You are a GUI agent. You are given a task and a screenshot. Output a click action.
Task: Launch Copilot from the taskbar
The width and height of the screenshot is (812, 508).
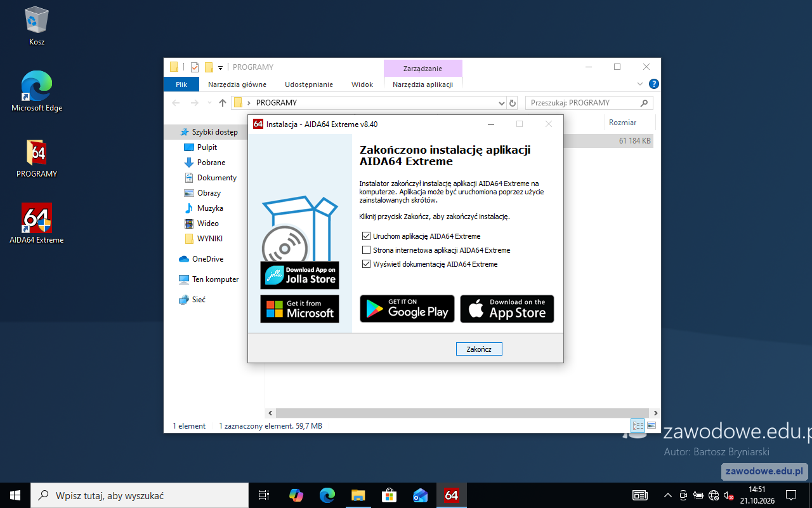296,495
